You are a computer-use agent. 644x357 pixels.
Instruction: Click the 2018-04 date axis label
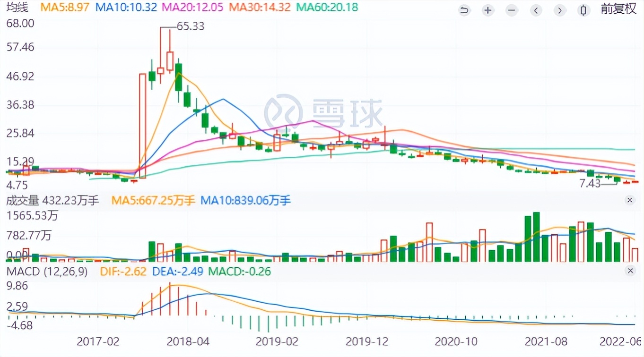(188, 340)
